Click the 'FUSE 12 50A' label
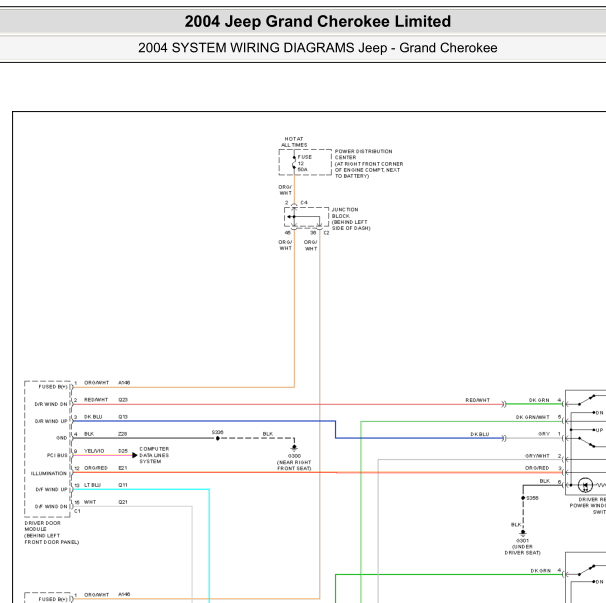 305,163
